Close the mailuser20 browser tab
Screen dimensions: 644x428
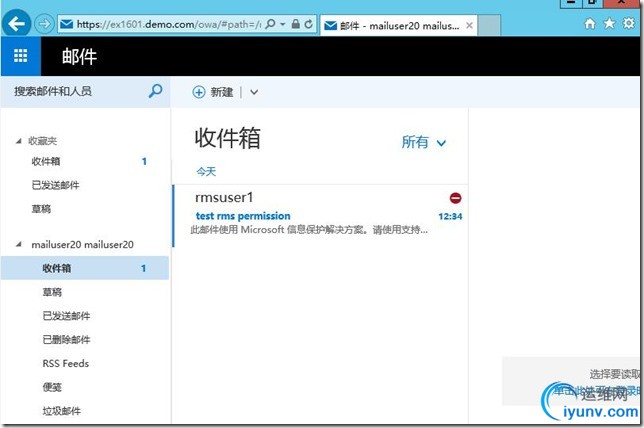(x=469, y=26)
